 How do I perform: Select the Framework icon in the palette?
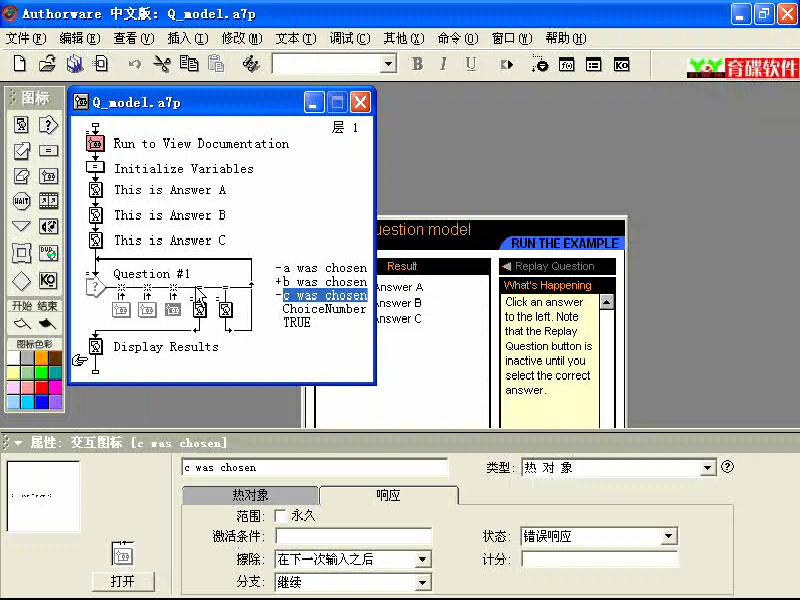(x=21, y=253)
